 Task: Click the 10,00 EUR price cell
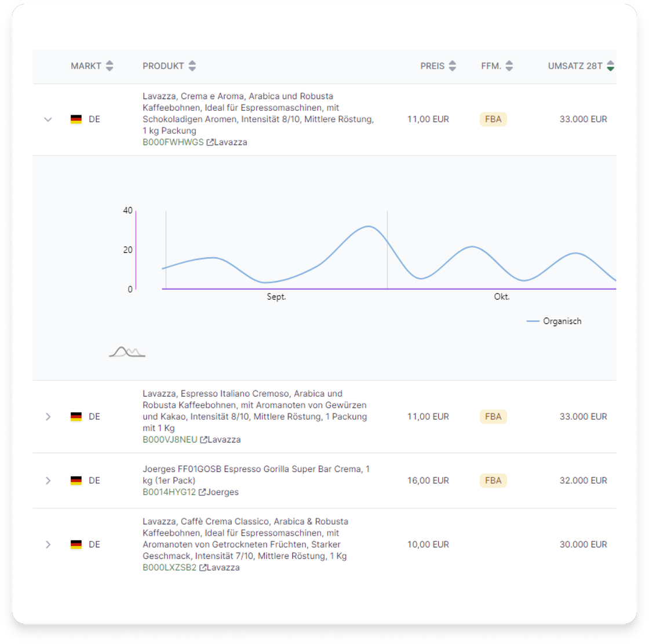[428, 544]
